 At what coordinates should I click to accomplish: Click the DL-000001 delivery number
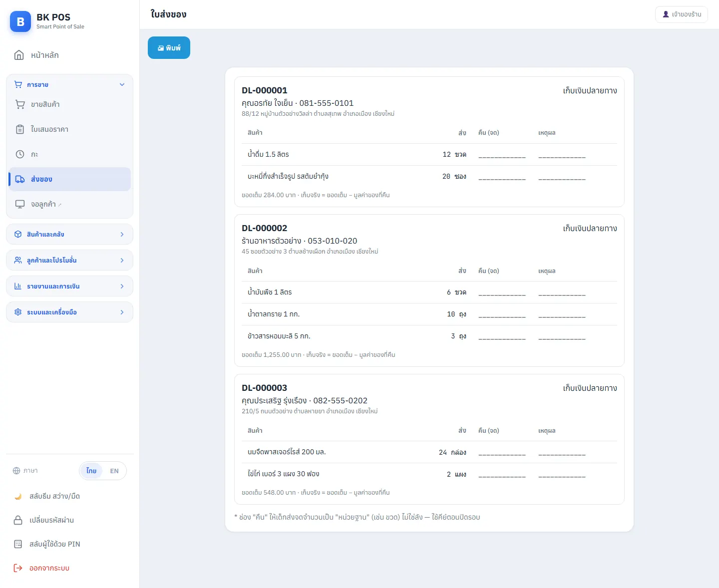(265, 90)
